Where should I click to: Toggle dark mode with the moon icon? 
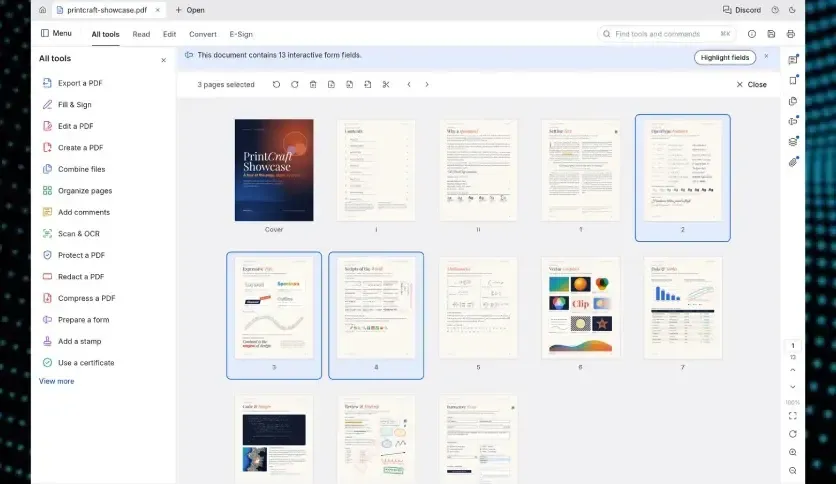click(792, 10)
